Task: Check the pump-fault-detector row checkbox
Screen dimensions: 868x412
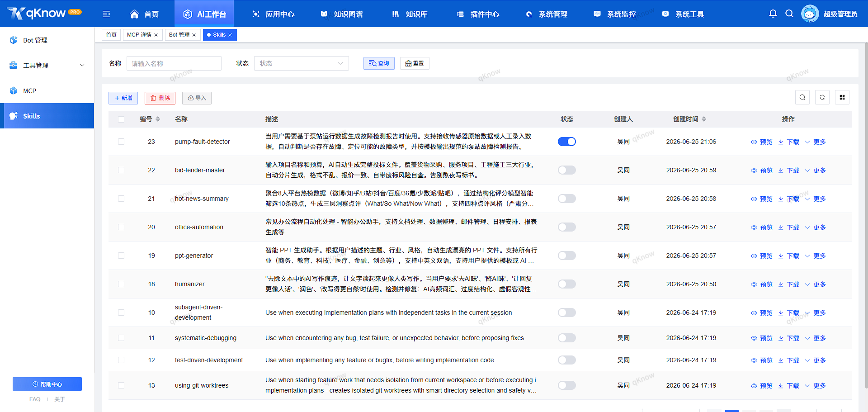Action: click(x=121, y=142)
